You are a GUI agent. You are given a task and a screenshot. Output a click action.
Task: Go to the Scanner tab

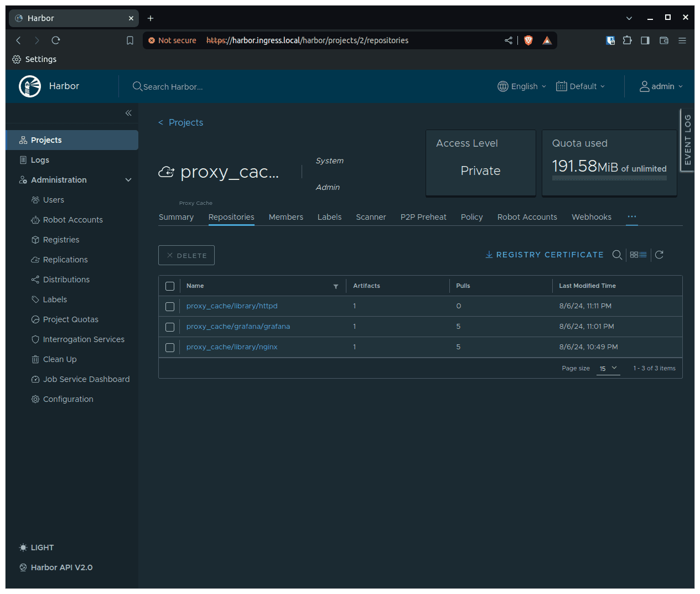point(371,217)
